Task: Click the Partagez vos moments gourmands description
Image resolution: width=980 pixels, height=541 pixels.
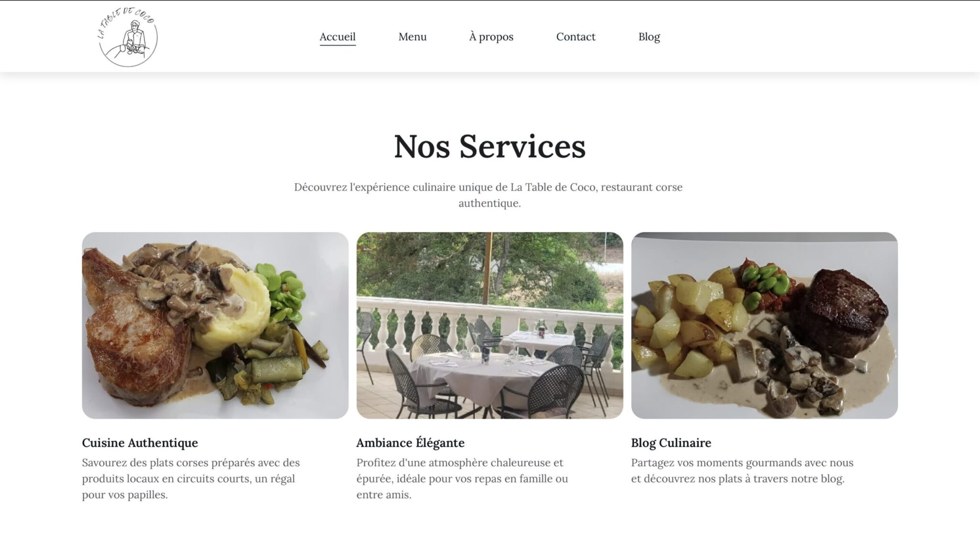Action: coord(742,471)
